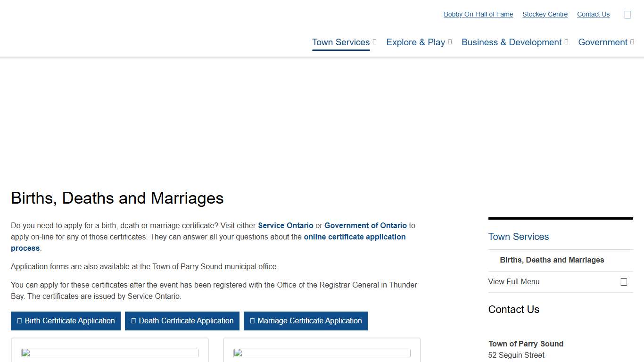The width and height of the screenshot is (644, 362).
Task: Expand the Business & Development dropdown
Action: (566, 42)
